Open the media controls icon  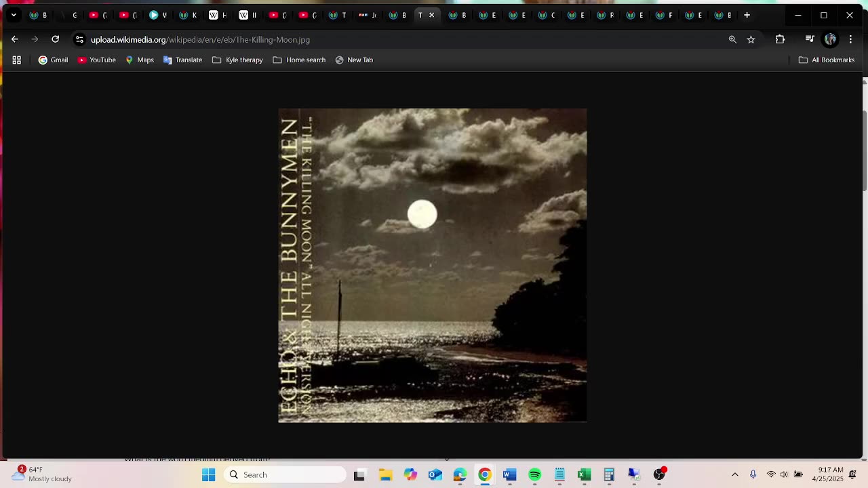click(810, 39)
